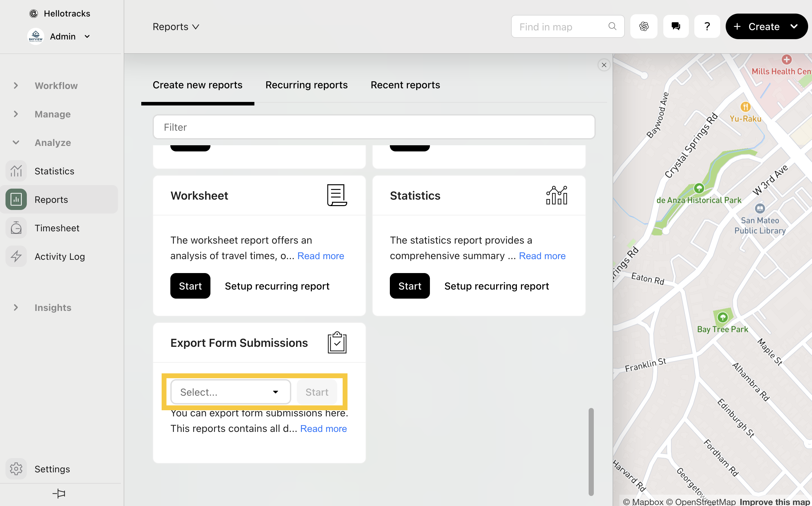Screen dimensions: 812x506
Task: Read more about the Statistics report
Action: click(542, 256)
